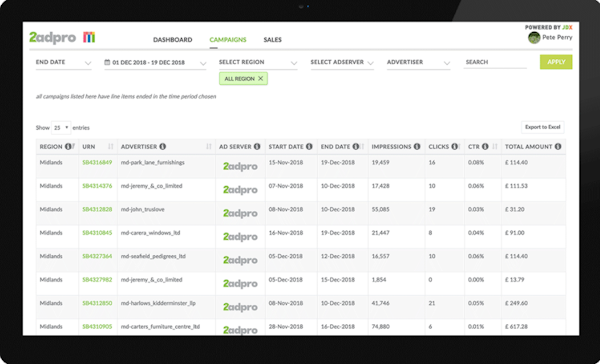Sort by CTR column arrows

click(495, 147)
